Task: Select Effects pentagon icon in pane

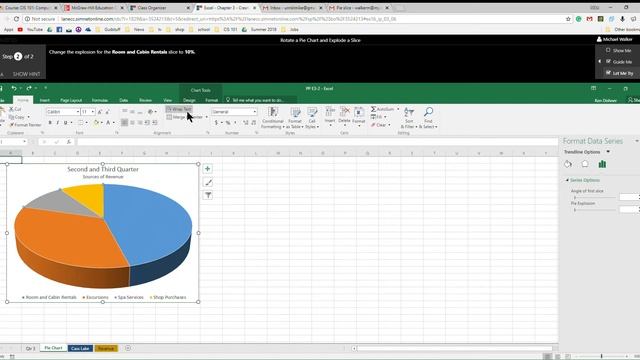Action: tap(585, 164)
